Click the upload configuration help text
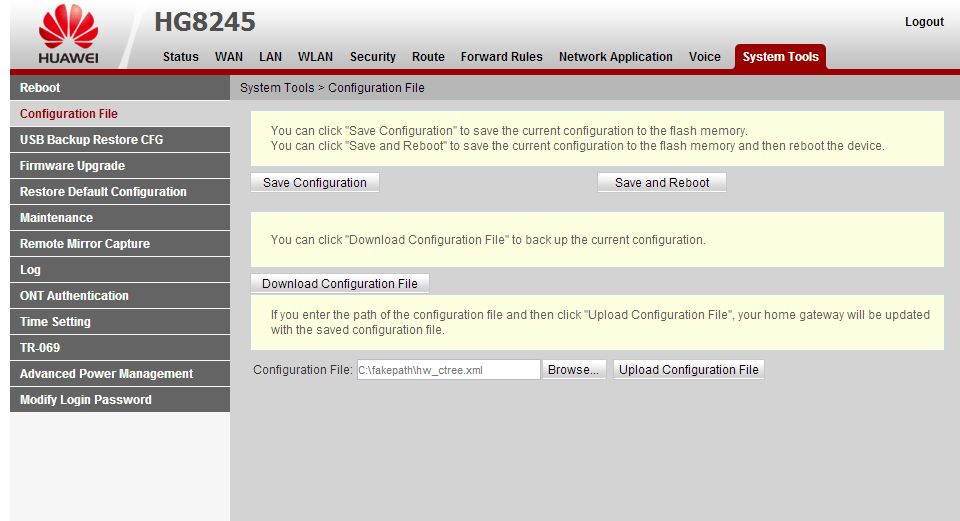This screenshot has height=521, width=960. pos(600,322)
